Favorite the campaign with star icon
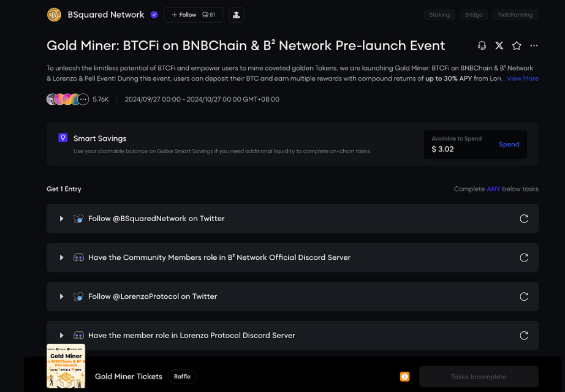Image resolution: width=565 pixels, height=392 pixels. click(x=517, y=46)
